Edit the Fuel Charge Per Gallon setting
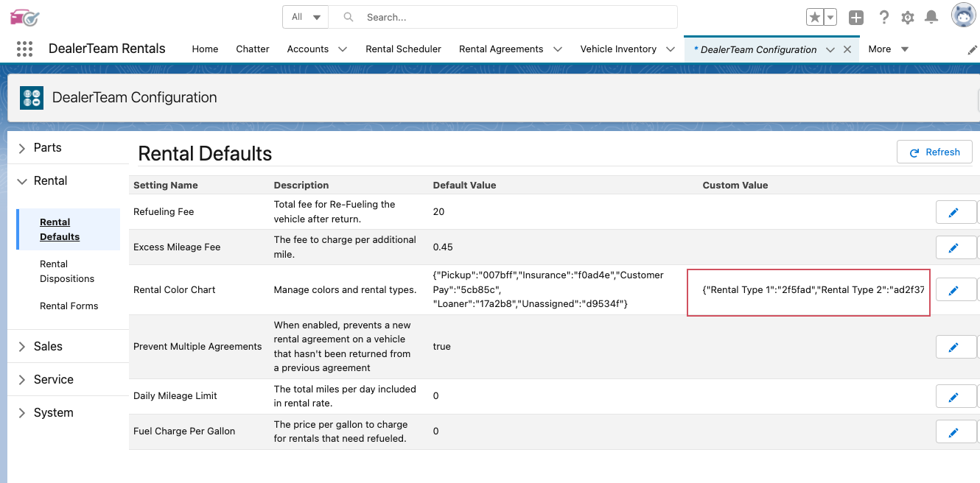The width and height of the screenshot is (980, 483). click(x=956, y=431)
